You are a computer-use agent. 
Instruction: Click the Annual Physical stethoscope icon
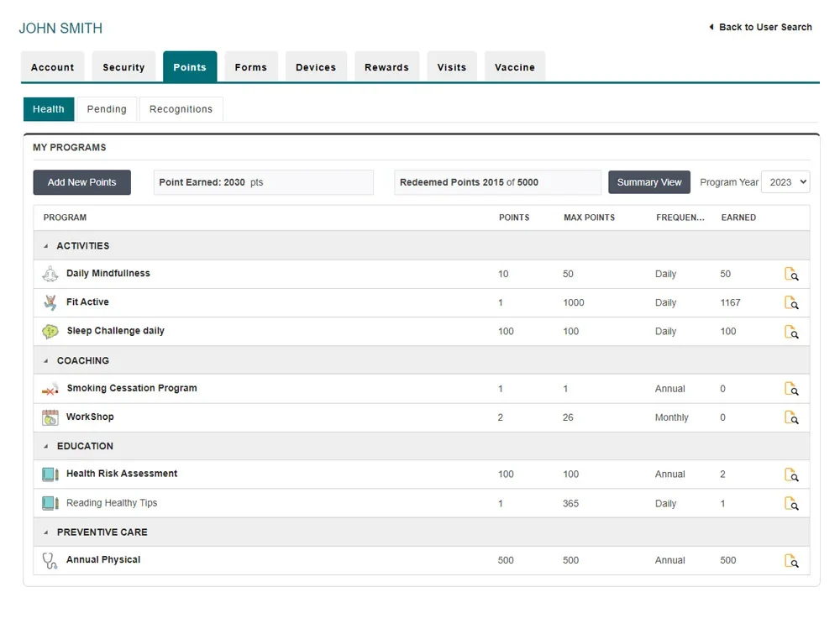click(50, 559)
